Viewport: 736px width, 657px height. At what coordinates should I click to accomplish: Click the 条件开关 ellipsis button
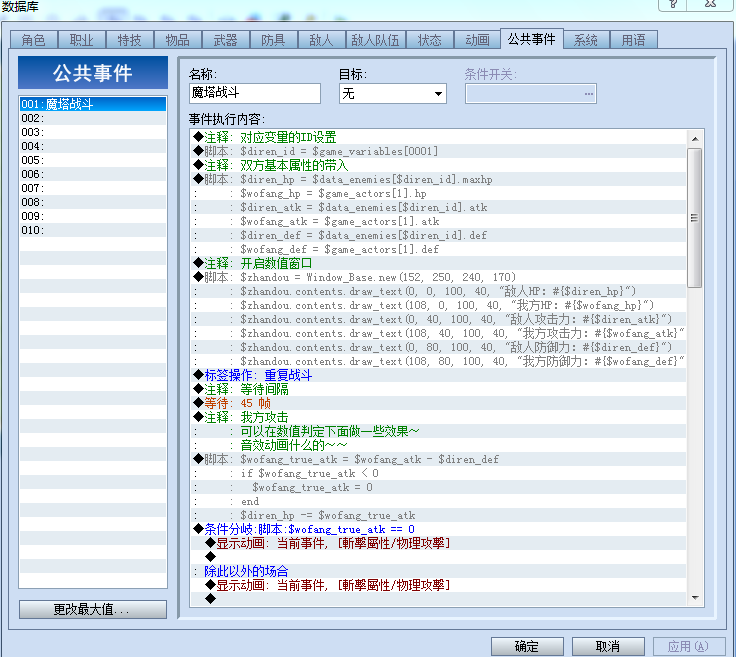pyautogui.click(x=589, y=93)
